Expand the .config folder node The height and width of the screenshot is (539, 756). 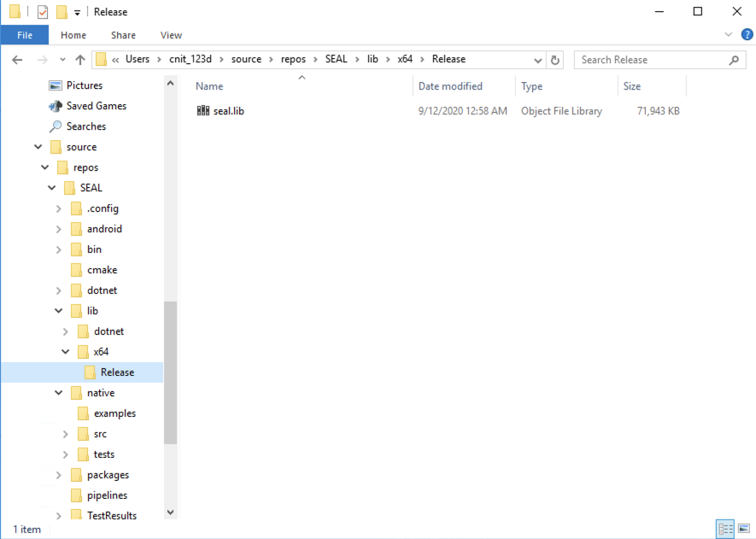[x=58, y=208]
